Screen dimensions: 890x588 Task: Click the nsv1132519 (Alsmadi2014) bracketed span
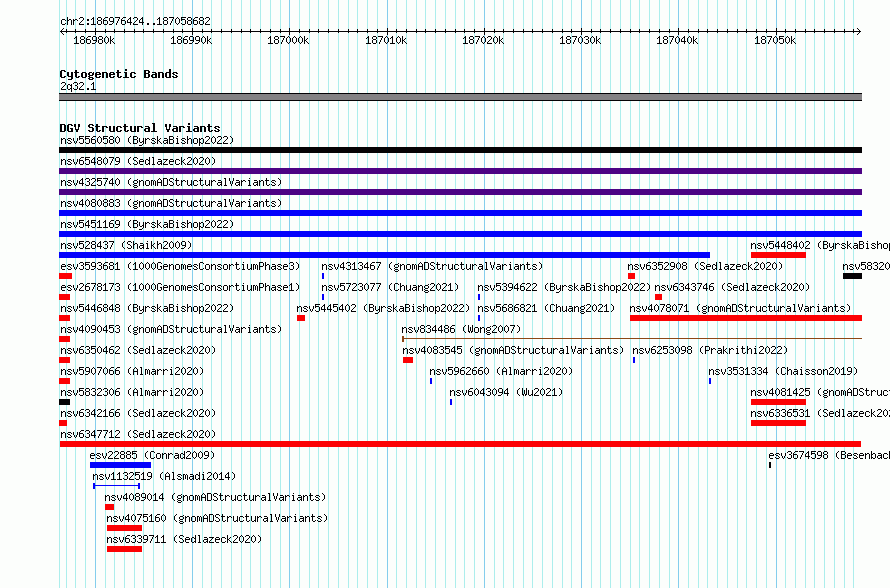point(116,486)
